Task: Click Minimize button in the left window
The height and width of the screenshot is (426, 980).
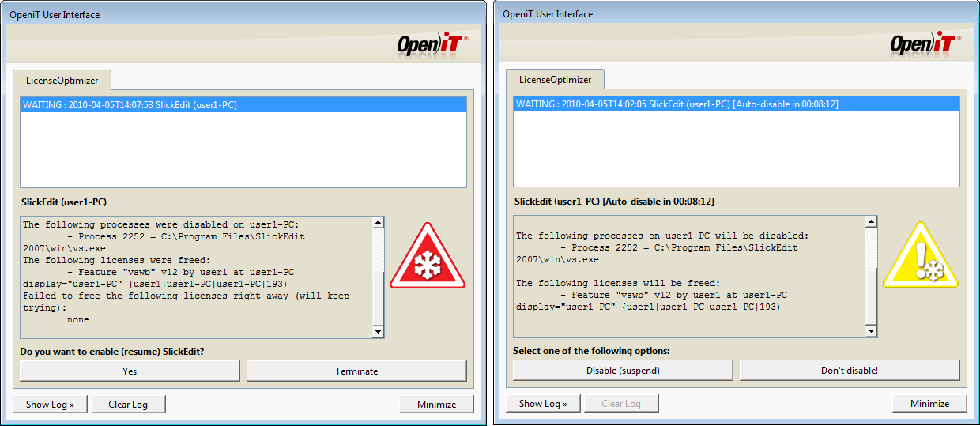Action: pyautogui.click(x=437, y=404)
